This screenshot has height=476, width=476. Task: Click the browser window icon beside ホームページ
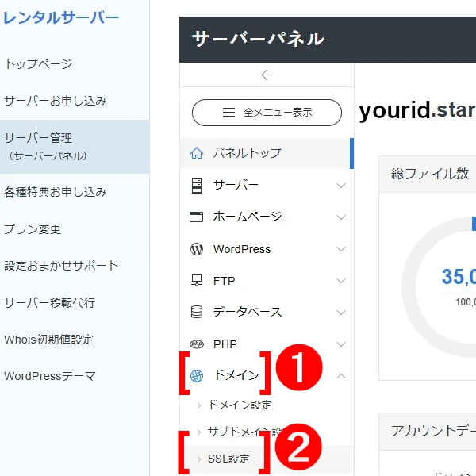[x=196, y=217]
